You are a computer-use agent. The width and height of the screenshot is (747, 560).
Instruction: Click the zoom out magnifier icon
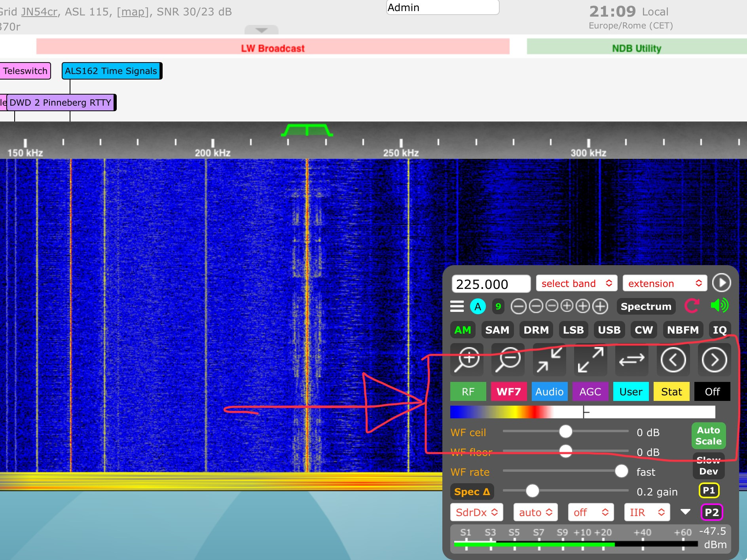click(508, 360)
